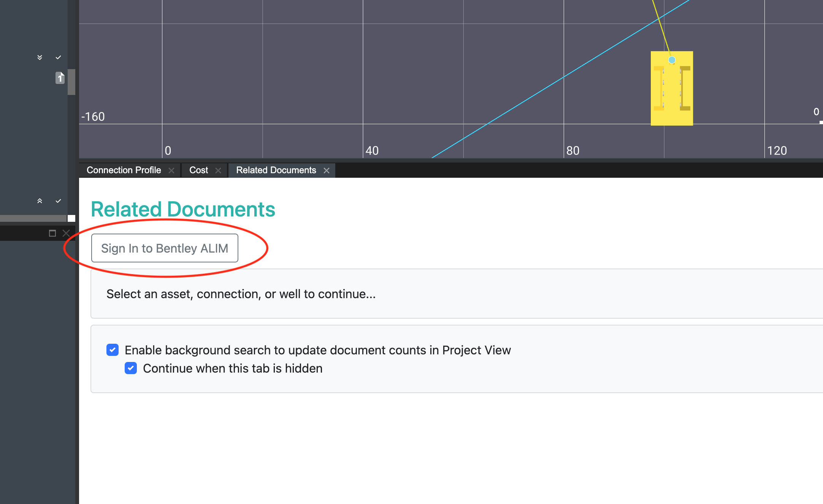
Task: Toggle Enable background search checkbox
Action: pyautogui.click(x=113, y=350)
